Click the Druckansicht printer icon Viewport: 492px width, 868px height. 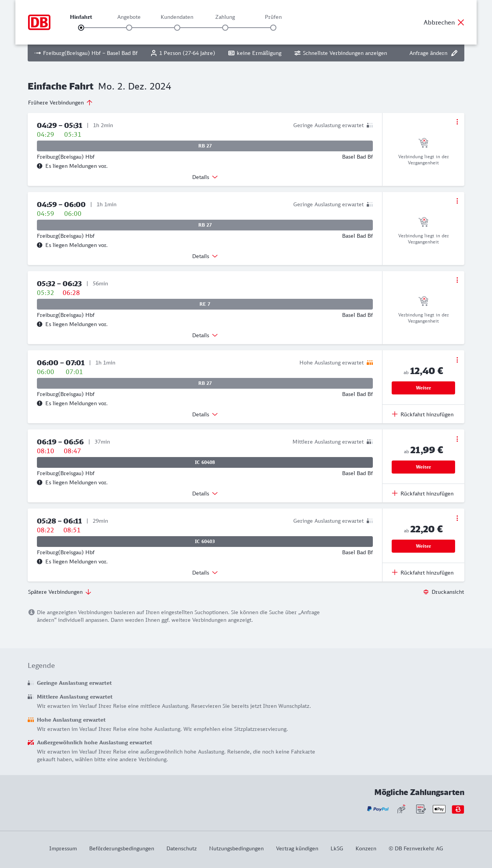pyautogui.click(x=426, y=592)
